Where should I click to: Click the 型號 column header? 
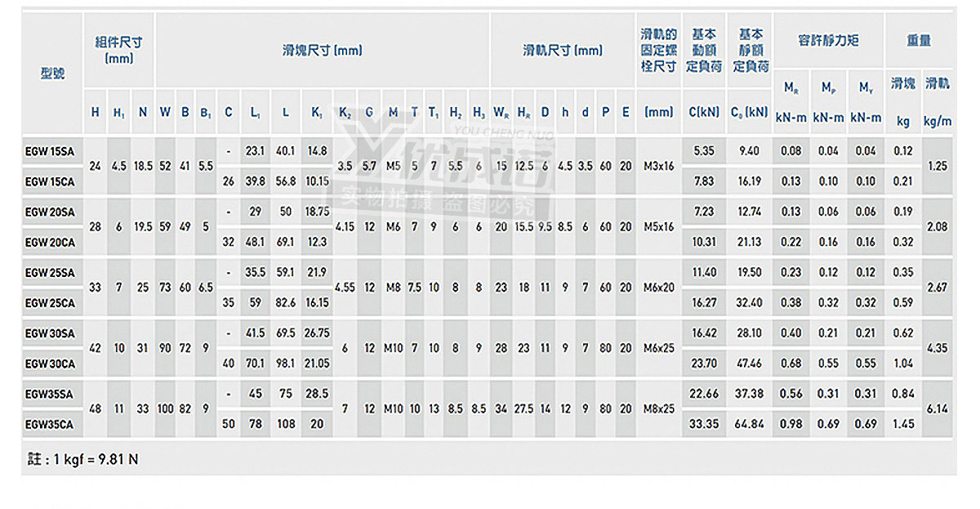(52, 74)
